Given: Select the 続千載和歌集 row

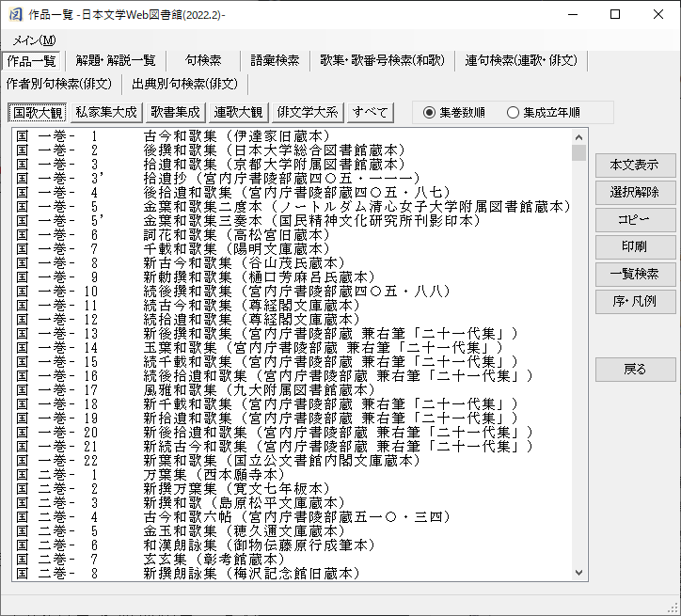Looking at the screenshot, I should click(292, 362).
